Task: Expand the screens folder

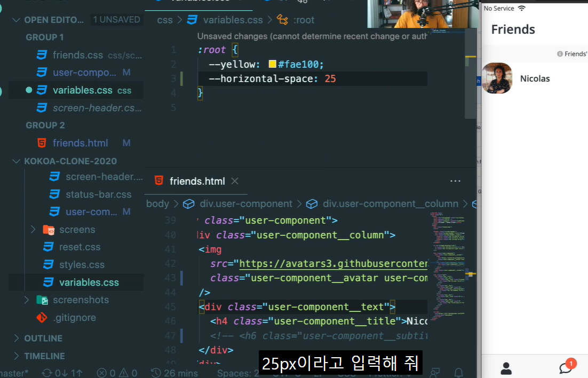Action: 33,229
